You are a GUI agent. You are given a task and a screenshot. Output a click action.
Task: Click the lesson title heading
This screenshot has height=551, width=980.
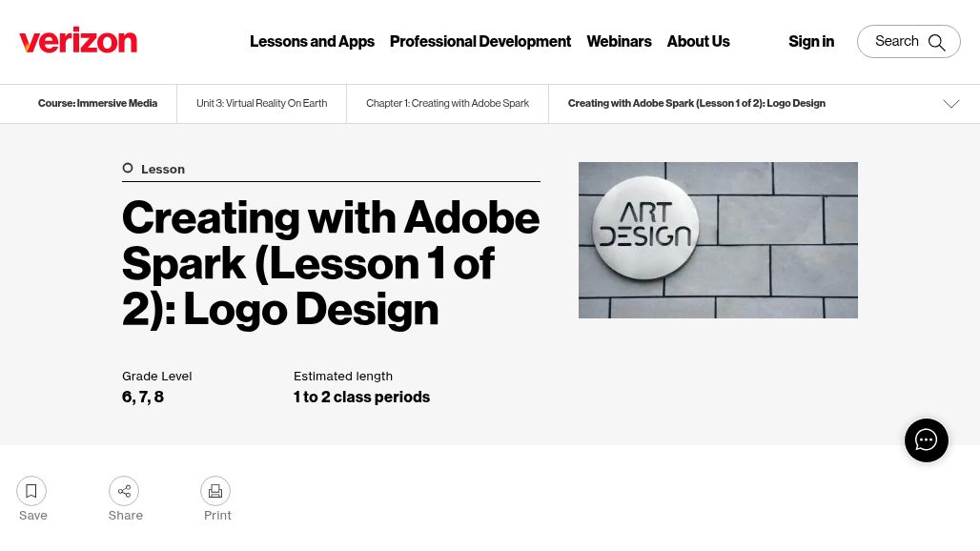(x=331, y=263)
